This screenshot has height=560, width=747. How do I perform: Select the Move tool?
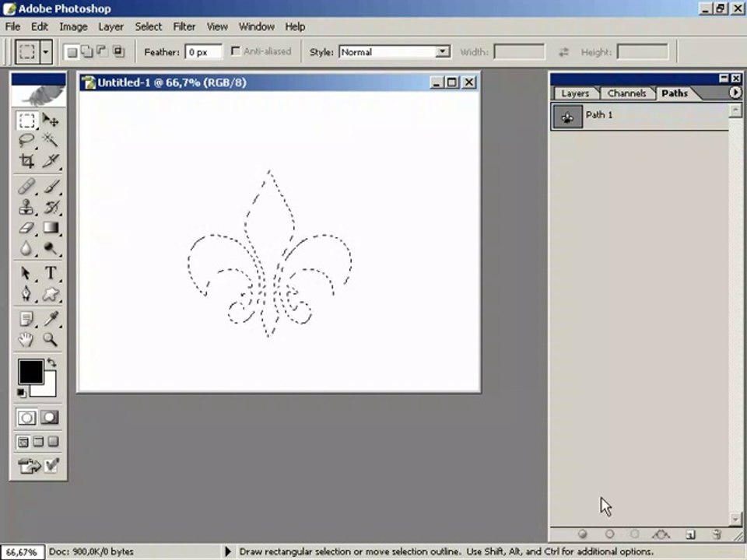pyautogui.click(x=51, y=120)
